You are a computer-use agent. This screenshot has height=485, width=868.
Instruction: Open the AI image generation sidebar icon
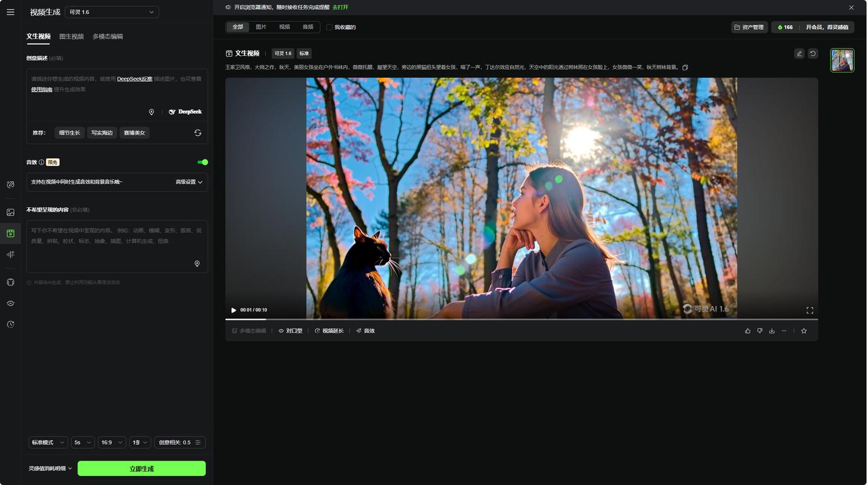[x=10, y=212]
